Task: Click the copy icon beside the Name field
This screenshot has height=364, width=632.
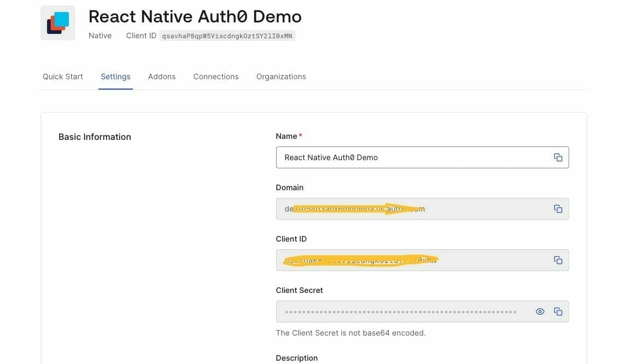Action: coord(558,157)
